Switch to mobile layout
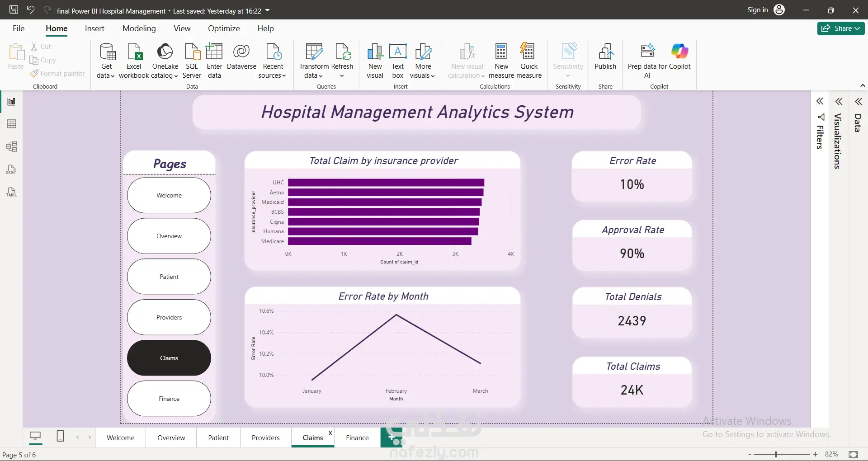This screenshot has width=868, height=461. click(x=60, y=437)
